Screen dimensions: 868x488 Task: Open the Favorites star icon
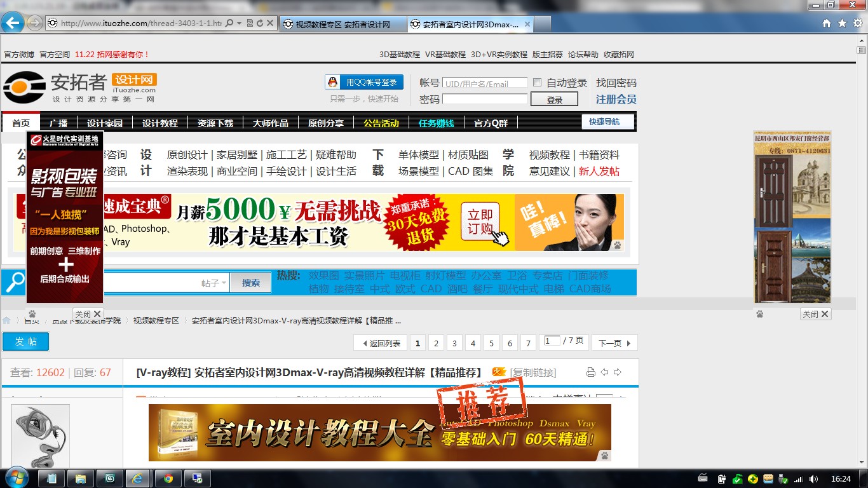click(x=842, y=24)
